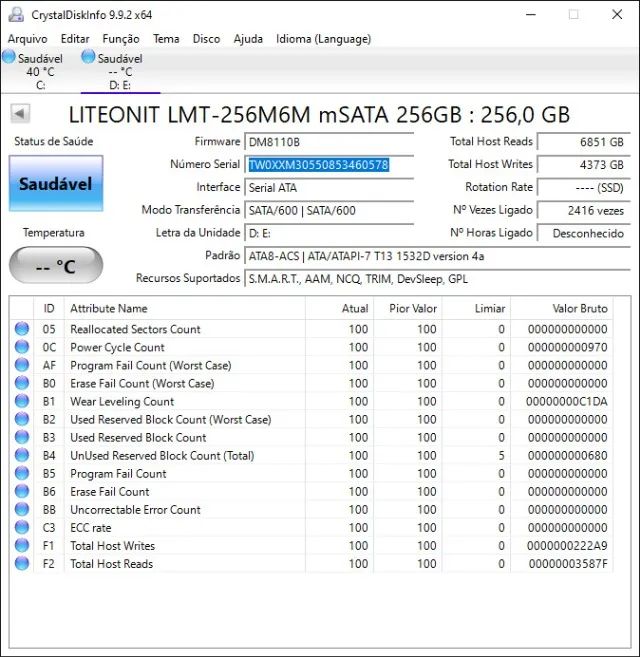
Task: Click the Saudável health status button
Action: (56, 183)
